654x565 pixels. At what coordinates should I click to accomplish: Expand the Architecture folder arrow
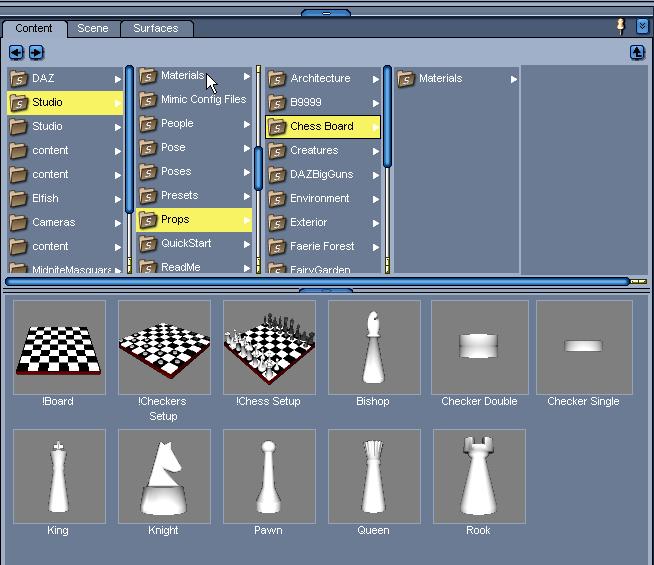[x=376, y=79]
